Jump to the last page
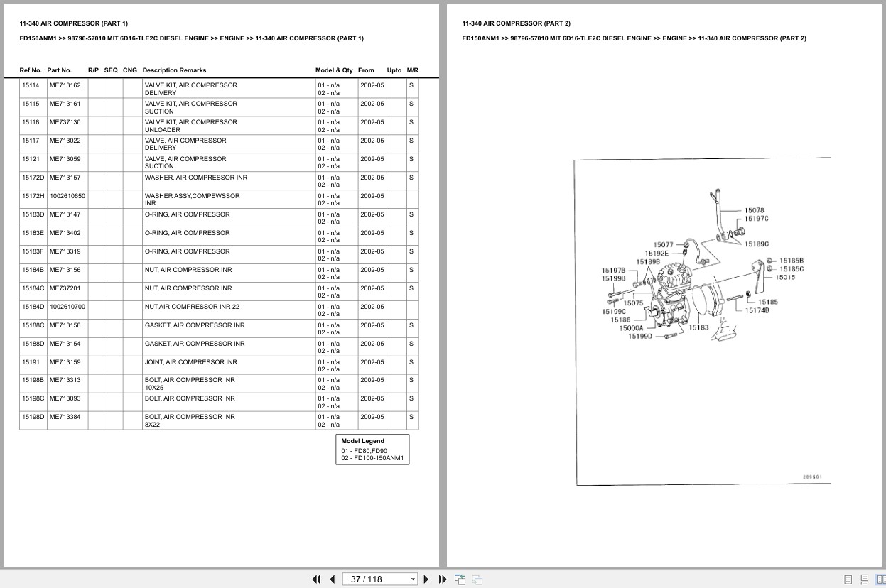This screenshot has height=588, width=886. 443,579
